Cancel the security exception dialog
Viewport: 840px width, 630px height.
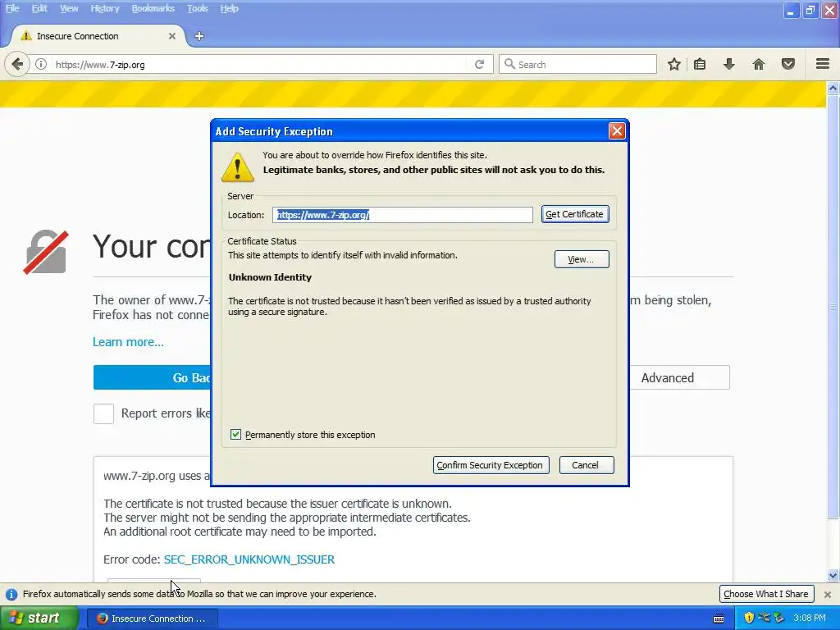pos(586,465)
